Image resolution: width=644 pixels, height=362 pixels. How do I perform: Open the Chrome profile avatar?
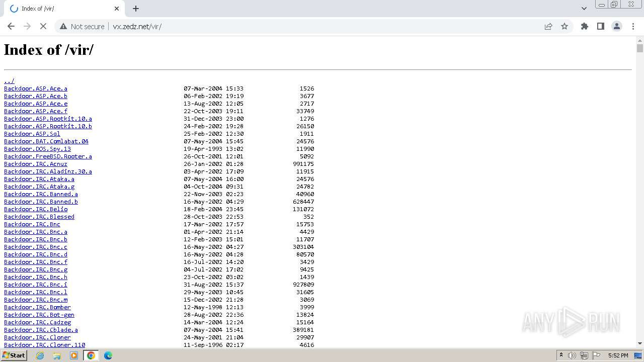click(x=617, y=26)
